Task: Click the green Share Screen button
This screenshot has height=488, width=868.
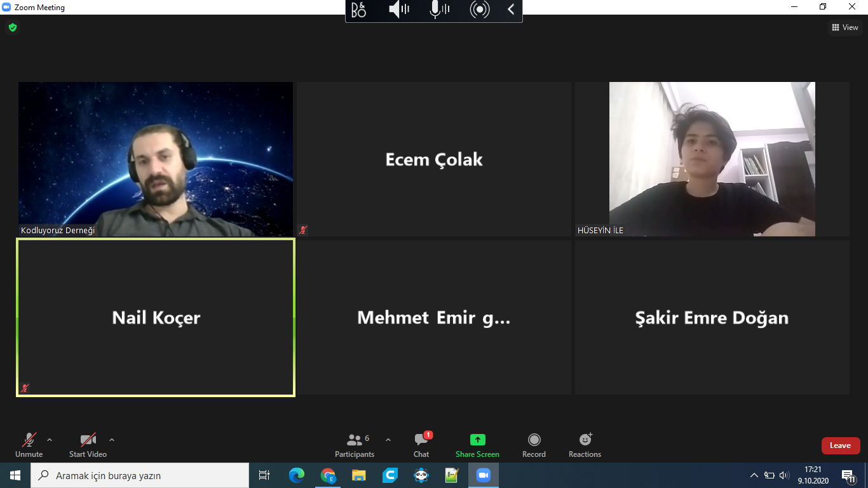Action: (477, 445)
